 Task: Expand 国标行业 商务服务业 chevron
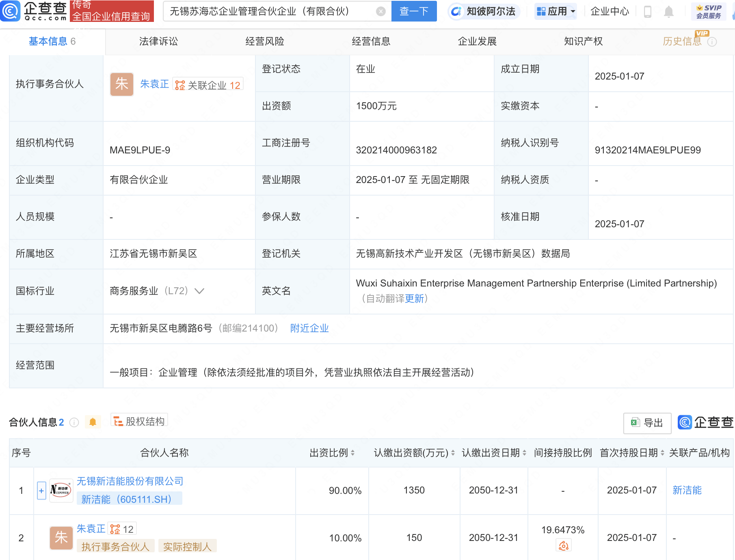point(199,291)
